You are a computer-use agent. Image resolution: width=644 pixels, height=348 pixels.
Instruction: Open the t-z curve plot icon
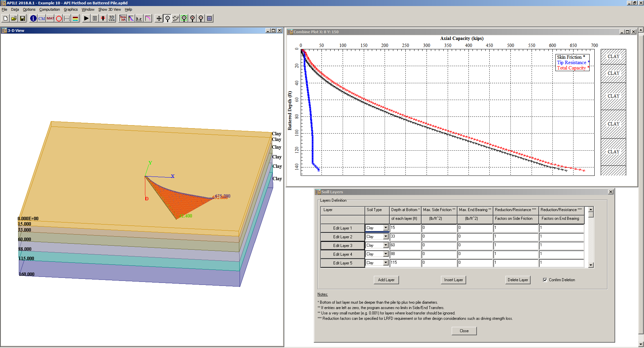(139, 18)
